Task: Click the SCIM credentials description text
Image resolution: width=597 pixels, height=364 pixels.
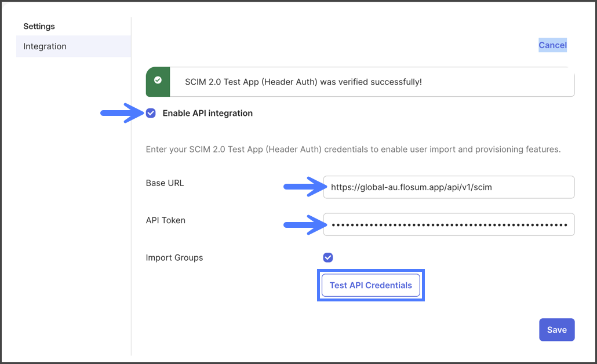Action: [353, 149]
